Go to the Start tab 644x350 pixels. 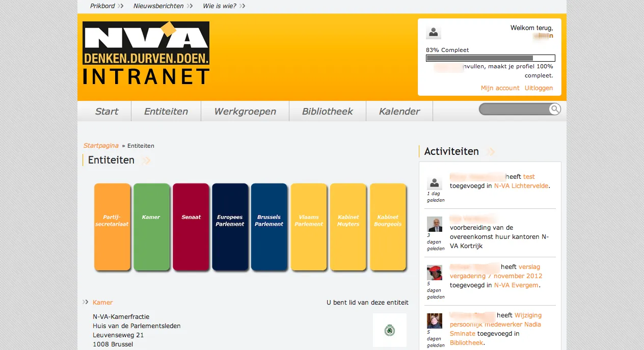tap(106, 111)
